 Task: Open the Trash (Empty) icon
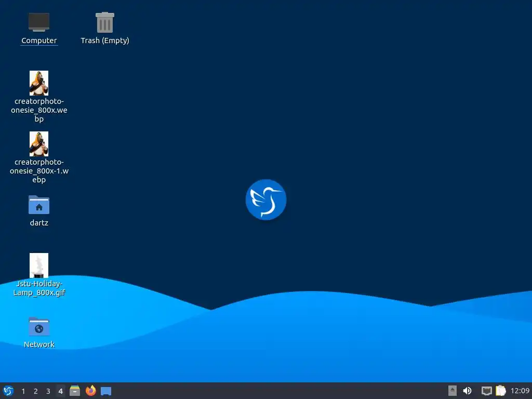click(105, 22)
